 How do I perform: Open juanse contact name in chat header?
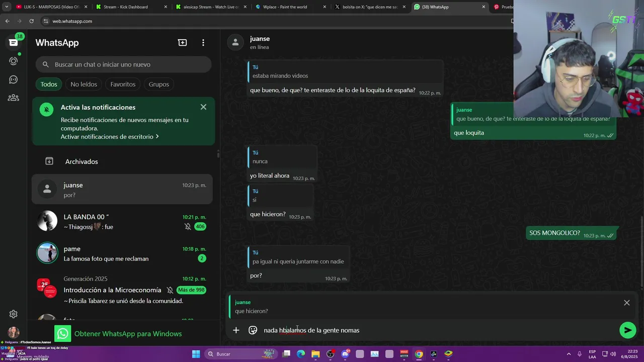tap(260, 39)
